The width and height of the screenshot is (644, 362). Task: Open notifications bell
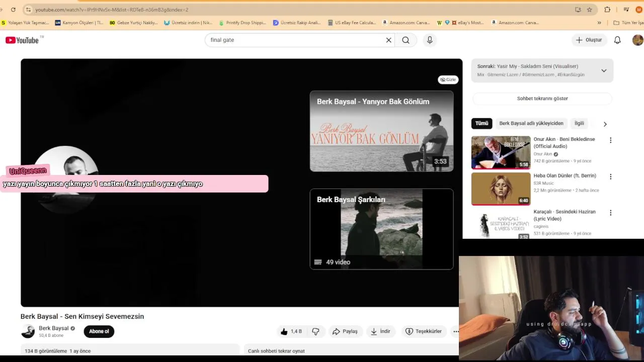[x=617, y=40]
